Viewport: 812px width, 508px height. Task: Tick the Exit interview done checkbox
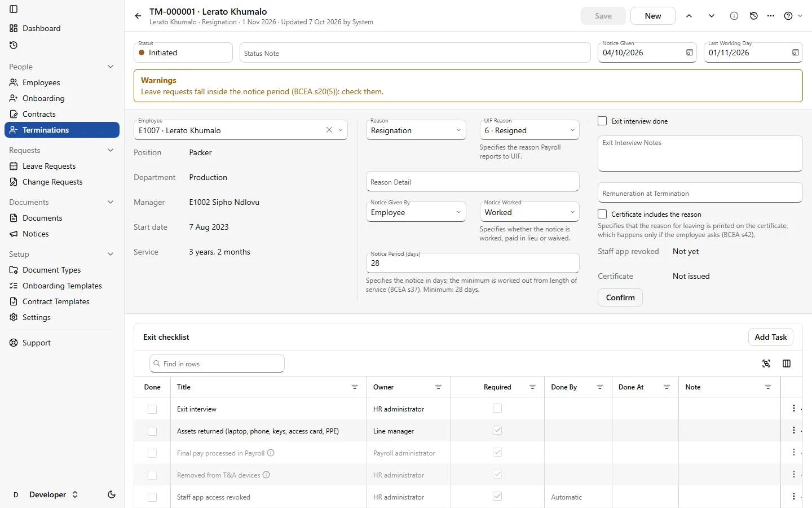pyautogui.click(x=602, y=121)
